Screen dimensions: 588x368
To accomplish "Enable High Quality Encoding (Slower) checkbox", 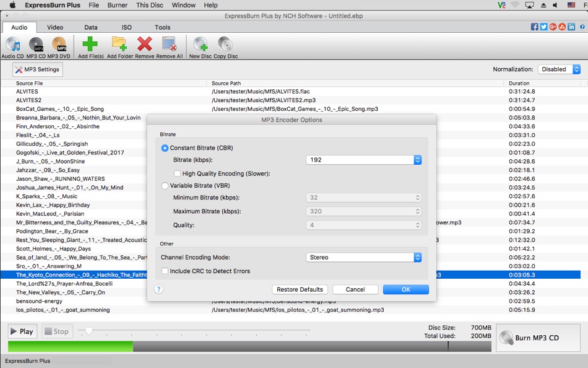I will 178,173.
